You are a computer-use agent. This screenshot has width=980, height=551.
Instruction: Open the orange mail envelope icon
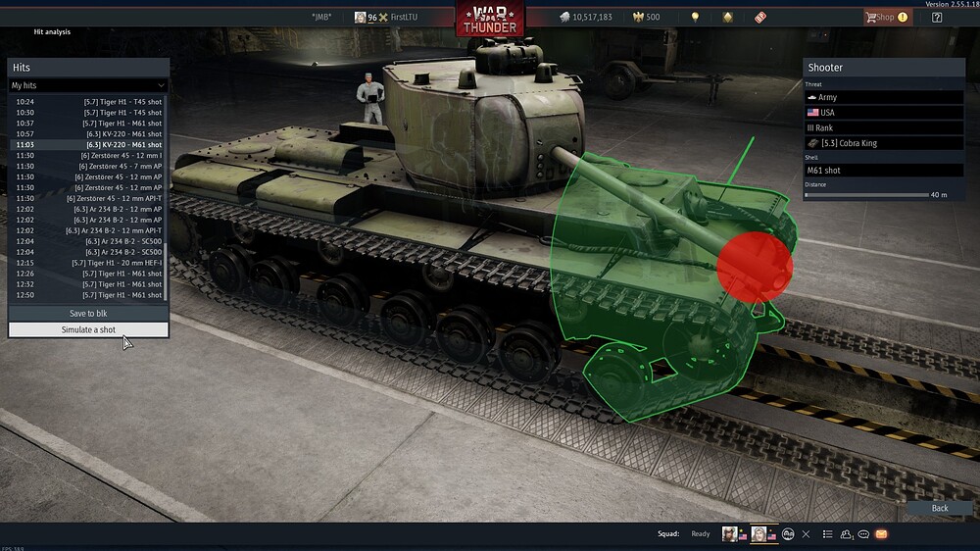click(881, 534)
